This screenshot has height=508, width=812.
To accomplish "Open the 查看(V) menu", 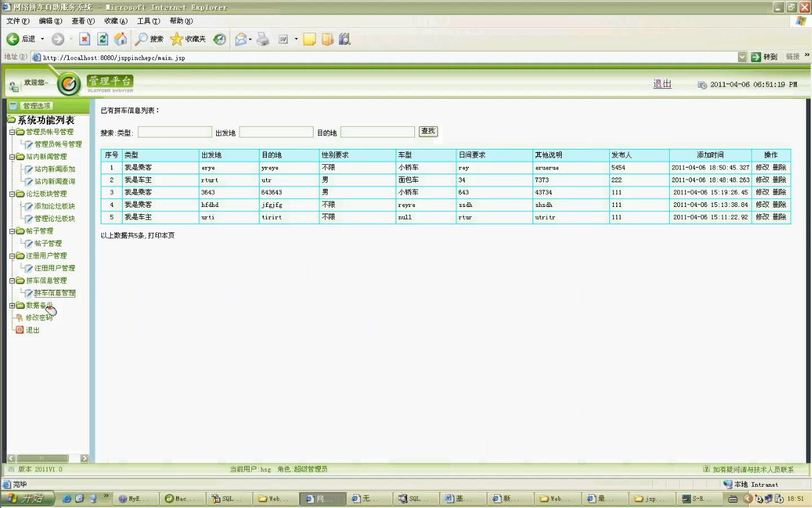I will tap(83, 21).
